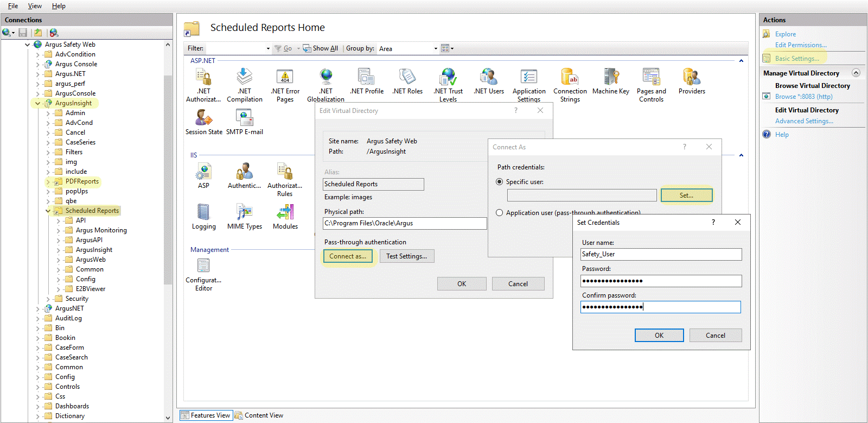
Task: Collapse the Argus Safety Web site node
Action: coord(27,45)
